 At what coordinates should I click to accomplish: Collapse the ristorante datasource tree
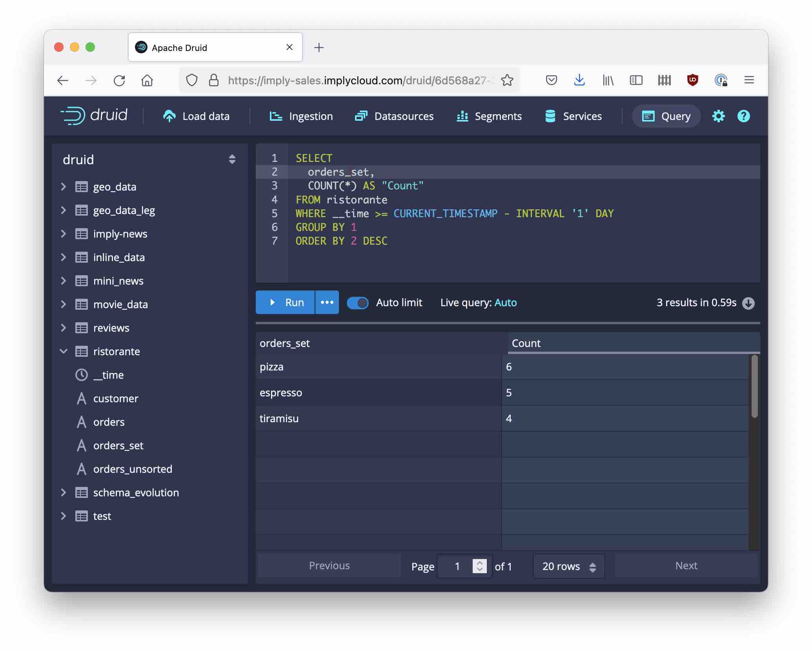click(x=64, y=351)
